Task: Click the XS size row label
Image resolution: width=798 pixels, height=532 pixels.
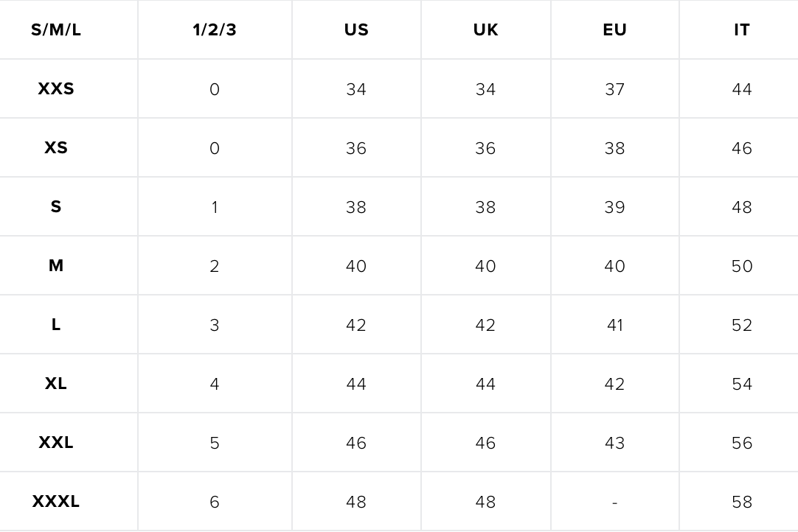Action: [x=56, y=148]
